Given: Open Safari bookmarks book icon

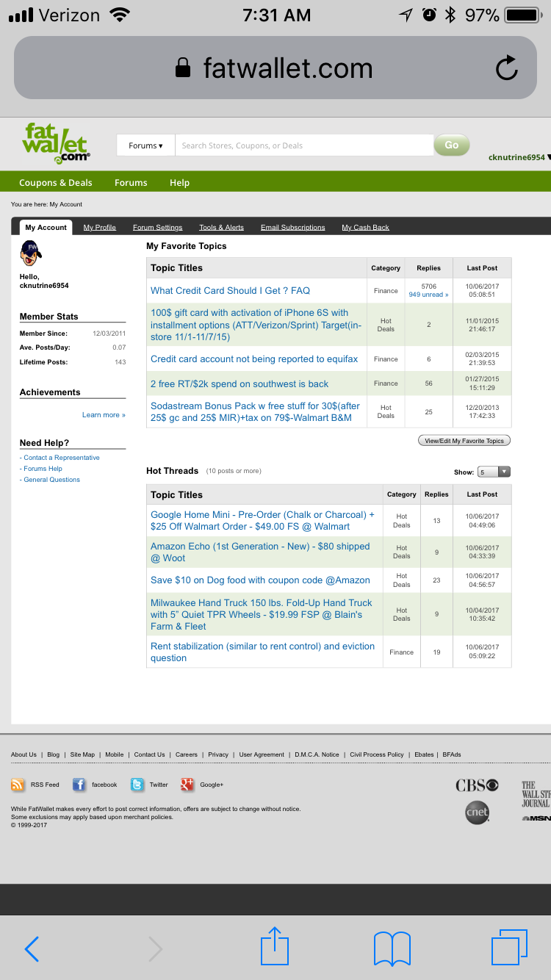Looking at the screenshot, I should point(392,948).
